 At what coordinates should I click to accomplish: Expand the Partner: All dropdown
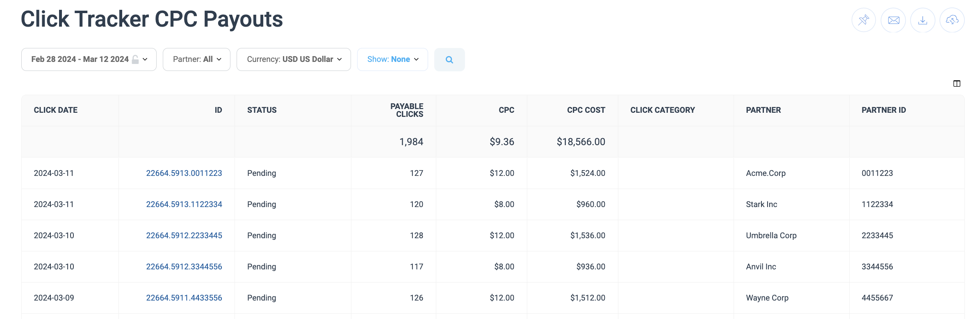click(196, 59)
